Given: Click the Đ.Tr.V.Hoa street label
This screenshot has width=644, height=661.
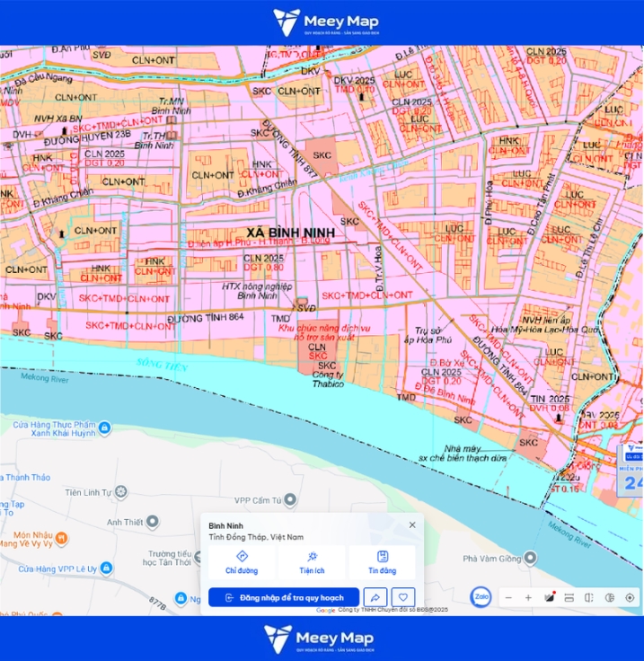Looking at the screenshot, I should [x=379, y=269].
